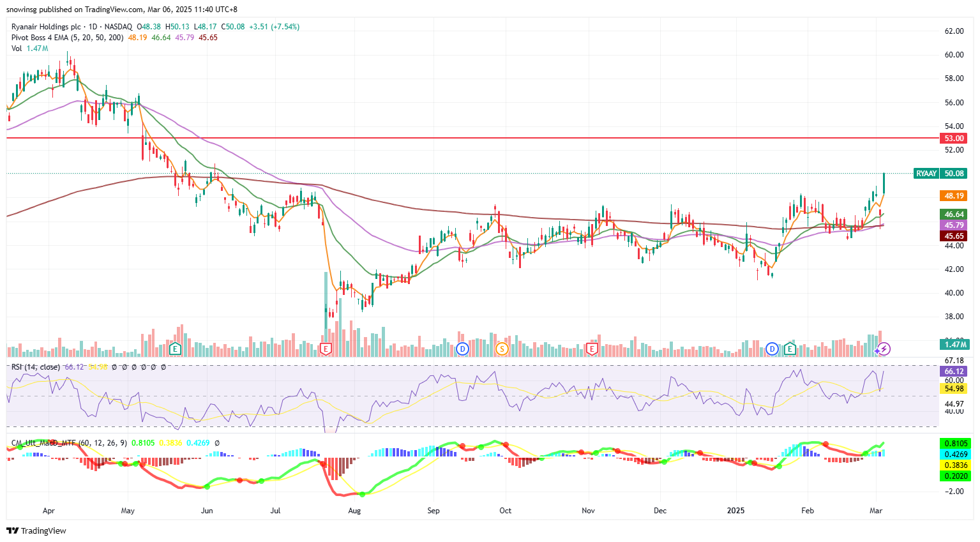Click the Ryanair Holdings plc symbol title
Viewport: 980px width, 542px height.
(46, 27)
